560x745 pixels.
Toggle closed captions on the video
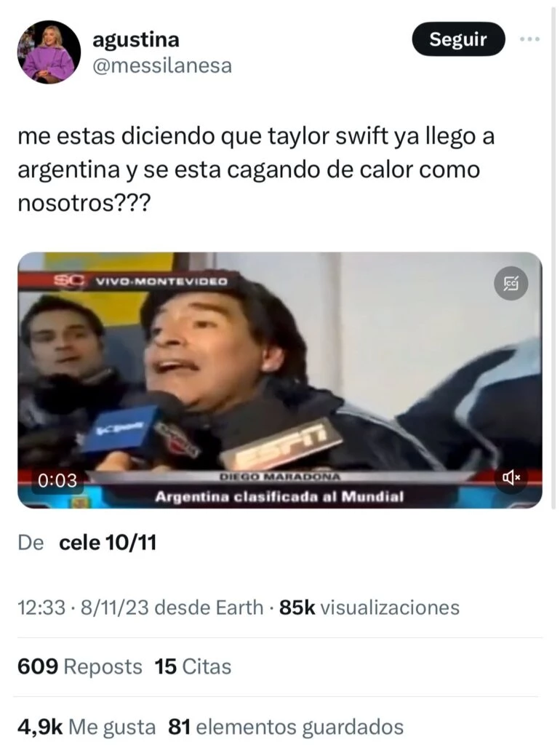click(x=511, y=284)
